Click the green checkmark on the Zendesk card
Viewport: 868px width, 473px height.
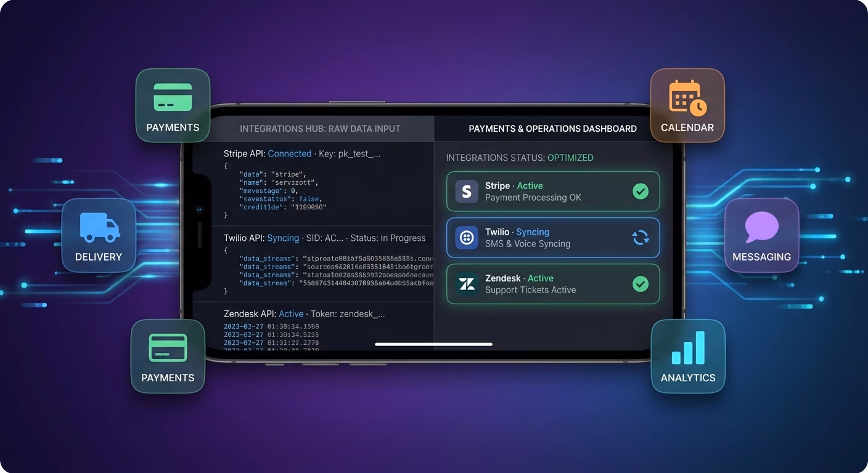pyautogui.click(x=641, y=284)
